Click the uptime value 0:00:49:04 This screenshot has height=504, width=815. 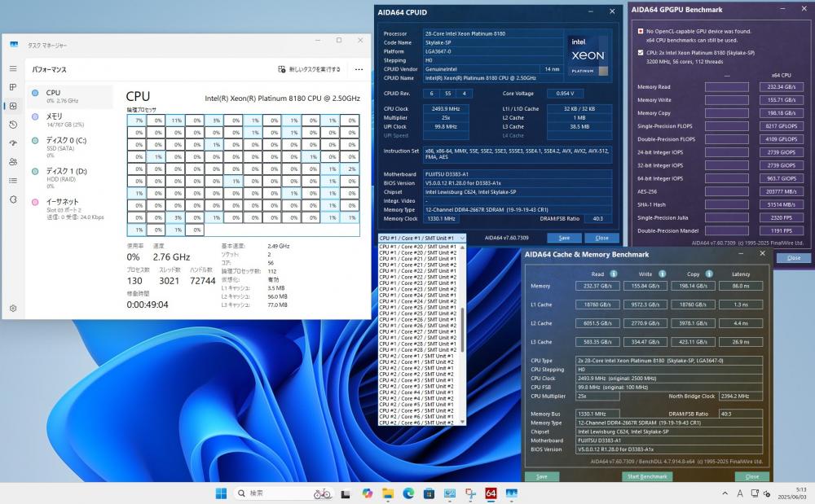tap(148, 305)
